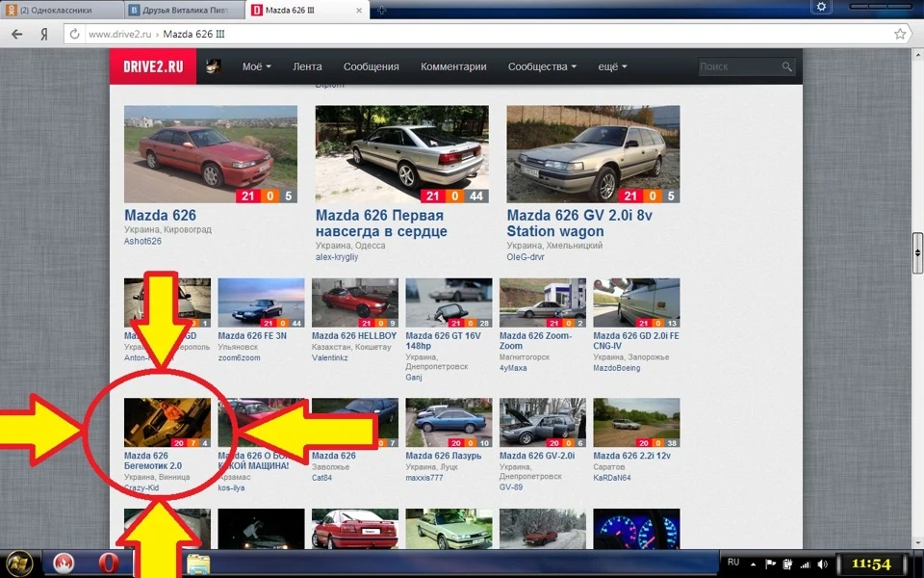This screenshot has width=924, height=578.
Task: Open the Mazda 626 HELLBOY red car thumbnail
Action: [355, 302]
